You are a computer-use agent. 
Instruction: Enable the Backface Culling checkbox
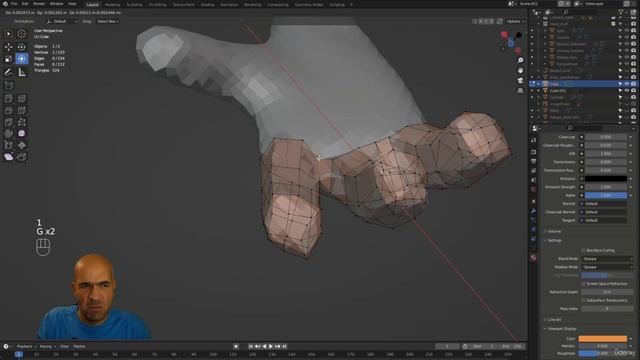tap(583, 250)
